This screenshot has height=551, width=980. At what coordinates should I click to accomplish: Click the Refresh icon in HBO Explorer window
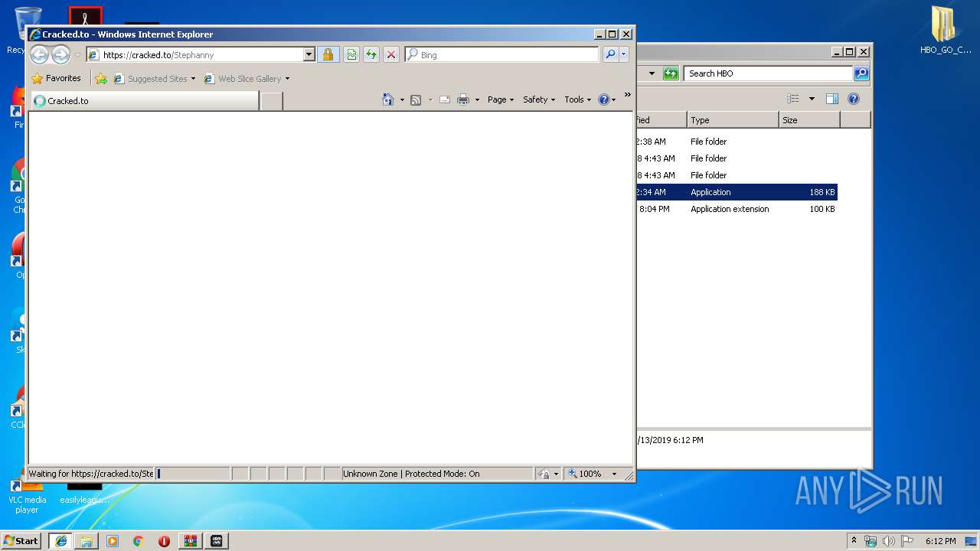(671, 73)
